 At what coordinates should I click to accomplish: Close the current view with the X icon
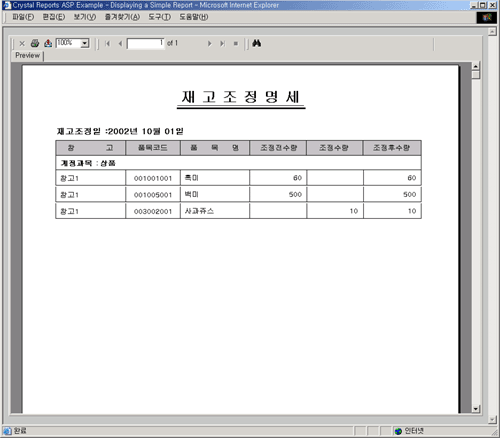tap(22, 43)
